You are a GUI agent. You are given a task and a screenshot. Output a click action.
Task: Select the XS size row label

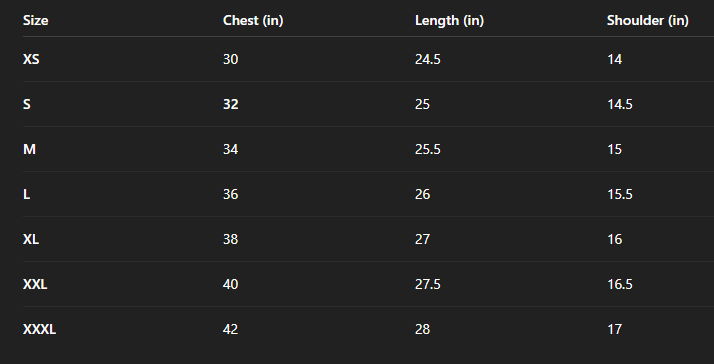tap(31, 59)
